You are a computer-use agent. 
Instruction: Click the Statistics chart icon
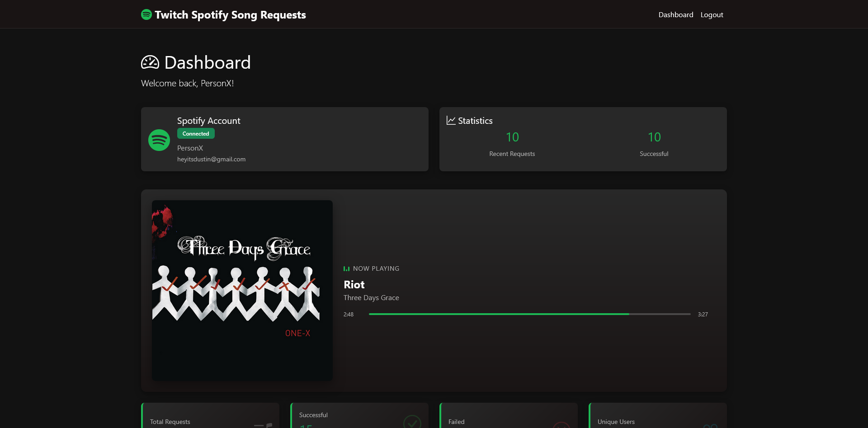451,120
